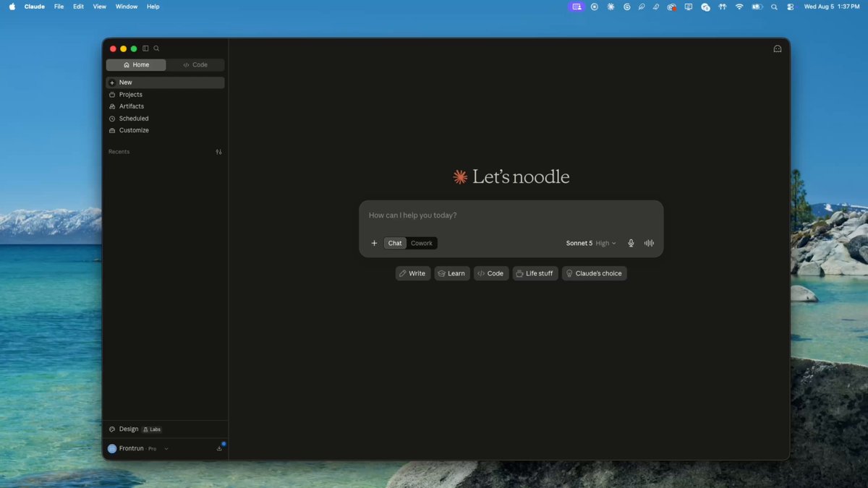Focus the 'How can I help you today?' field
868x488 pixels.
tap(511, 215)
